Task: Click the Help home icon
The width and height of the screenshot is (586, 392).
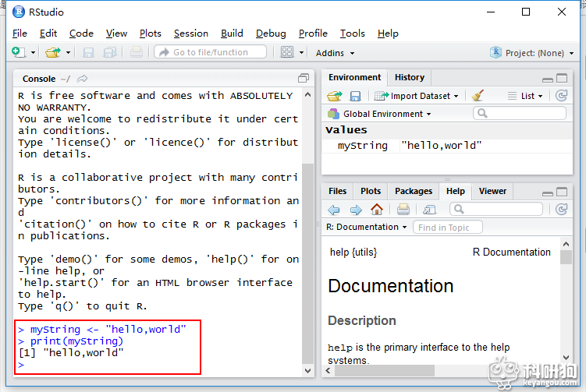Action: pyautogui.click(x=377, y=210)
